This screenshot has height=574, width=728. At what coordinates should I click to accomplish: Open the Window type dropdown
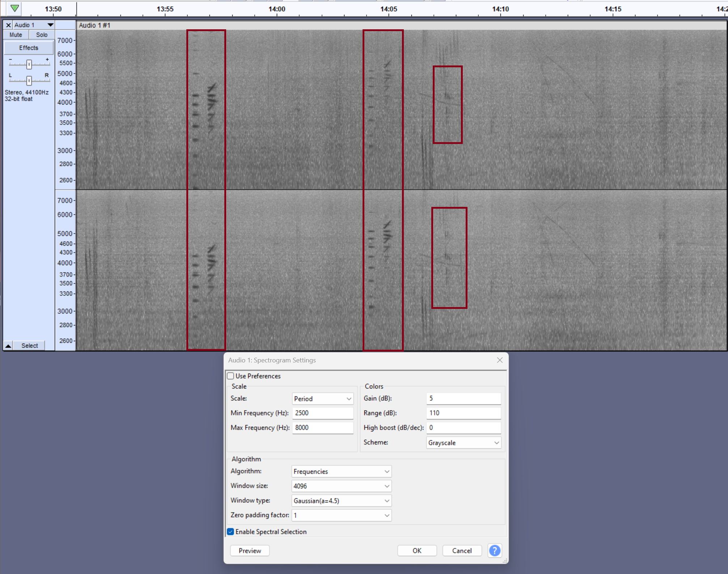(x=341, y=501)
